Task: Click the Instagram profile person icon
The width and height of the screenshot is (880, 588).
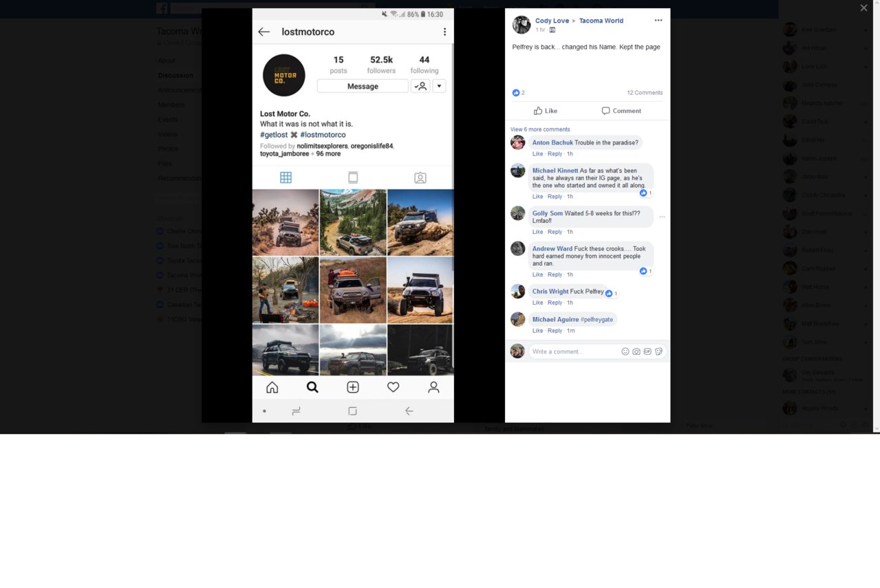Action: tap(433, 387)
